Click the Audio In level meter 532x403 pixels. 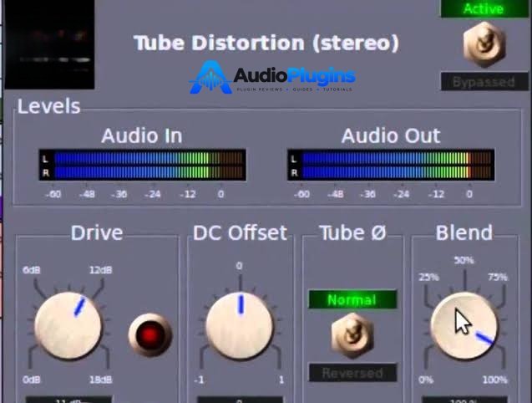point(143,165)
